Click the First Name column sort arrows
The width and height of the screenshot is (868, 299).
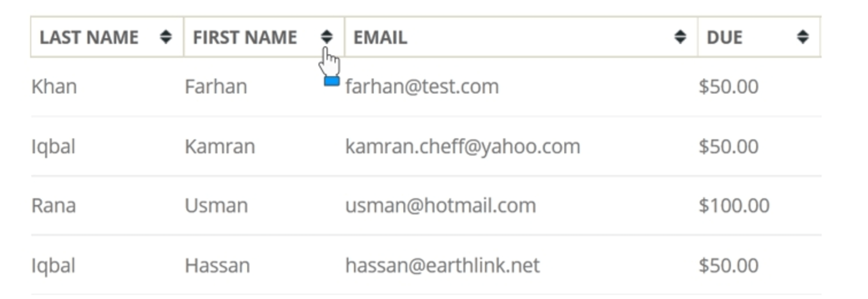326,37
